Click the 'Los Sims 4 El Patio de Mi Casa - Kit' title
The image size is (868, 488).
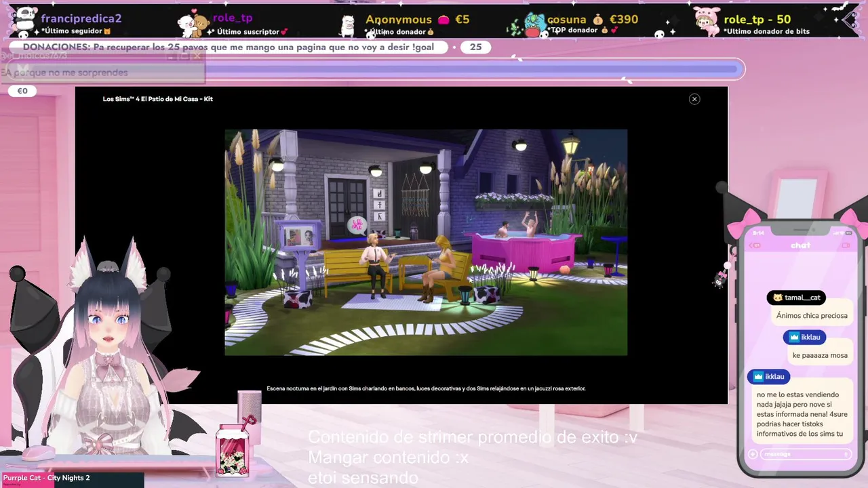pyautogui.click(x=158, y=99)
